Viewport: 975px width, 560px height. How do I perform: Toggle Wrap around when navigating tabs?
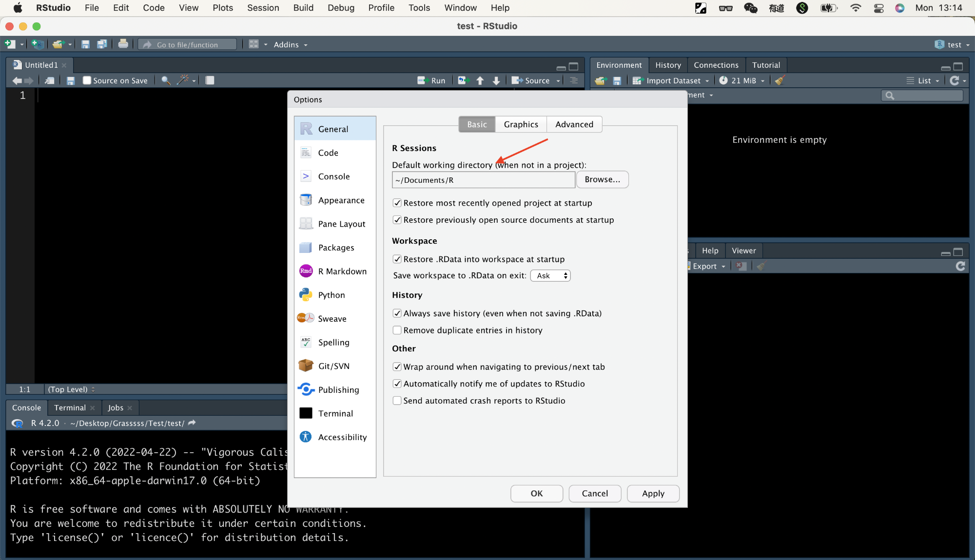397,367
